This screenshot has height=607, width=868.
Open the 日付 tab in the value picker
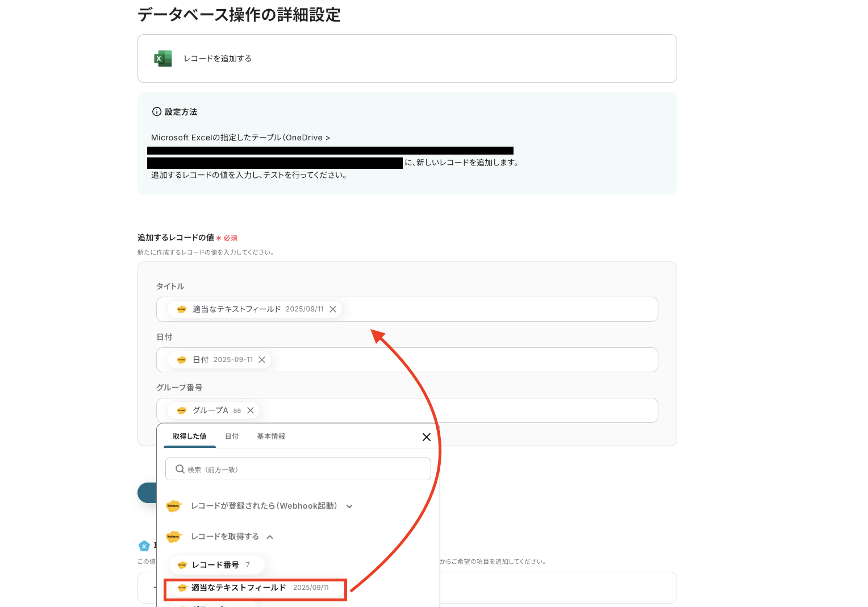click(232, 436)
